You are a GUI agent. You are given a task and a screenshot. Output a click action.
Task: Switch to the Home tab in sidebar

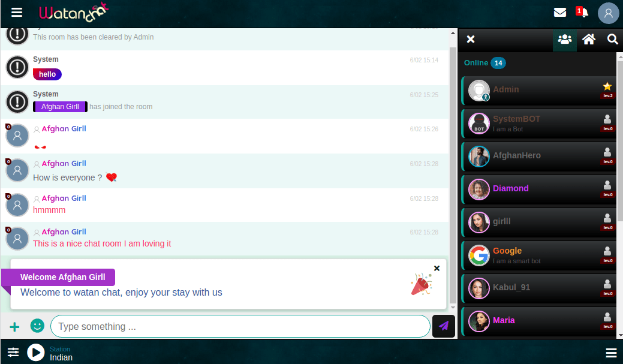tap(588, 39)
